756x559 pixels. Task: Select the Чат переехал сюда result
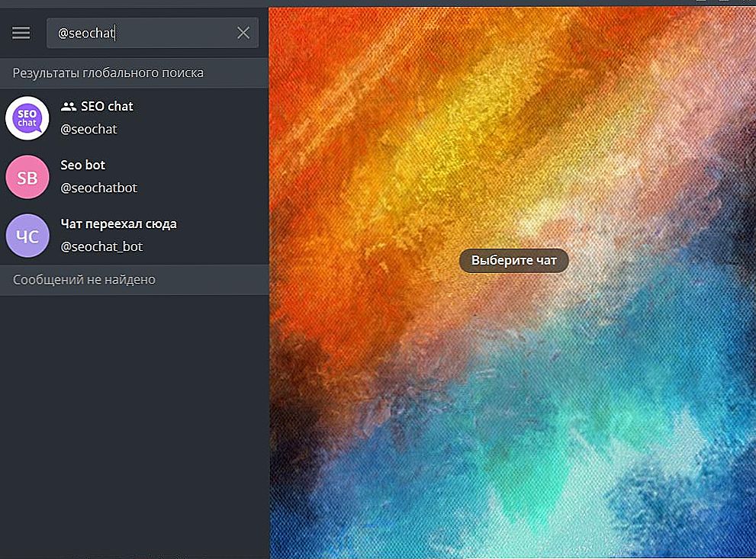134,236
